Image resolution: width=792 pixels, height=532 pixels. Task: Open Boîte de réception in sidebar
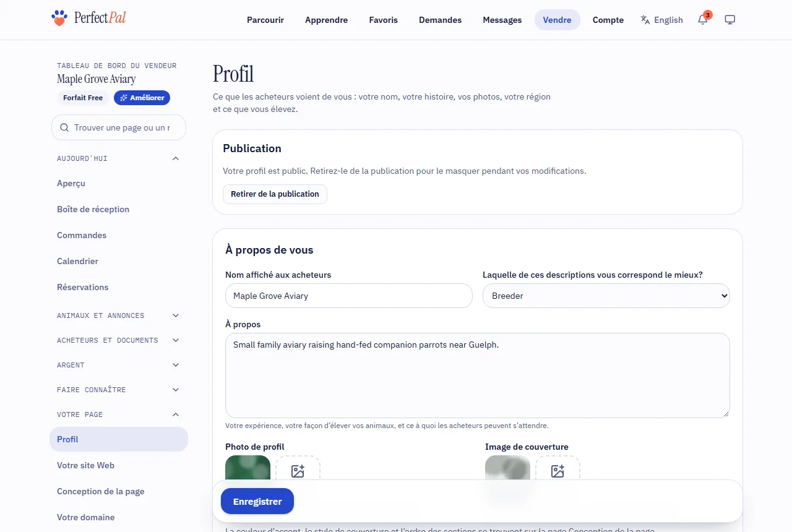pos(119,209)
